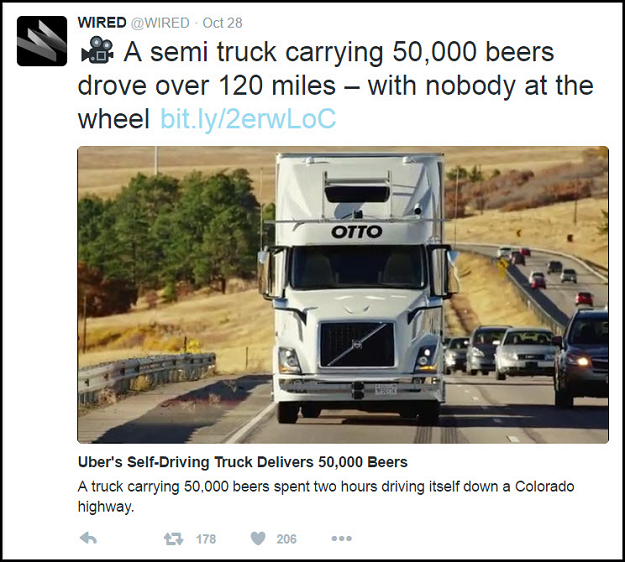
Task: Open the Oct 28 timestamp permalink
Action: tap(222, 22)
